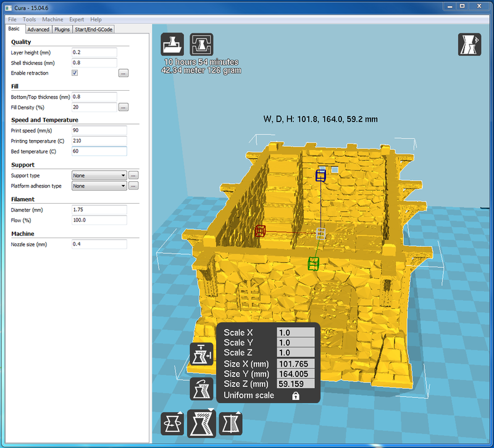Click the Size X (mm) value field
This screenshot has height=448, width=494.
pos(296,364)
